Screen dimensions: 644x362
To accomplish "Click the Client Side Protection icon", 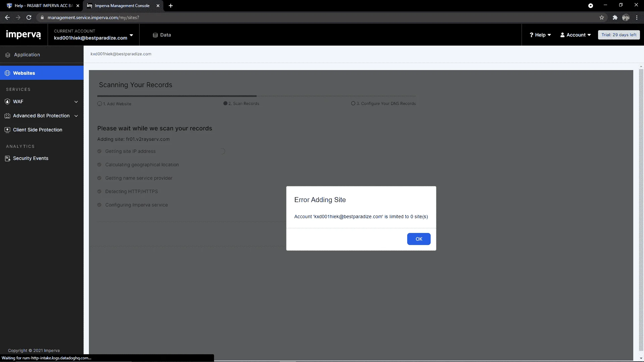I will click(7, 130).
